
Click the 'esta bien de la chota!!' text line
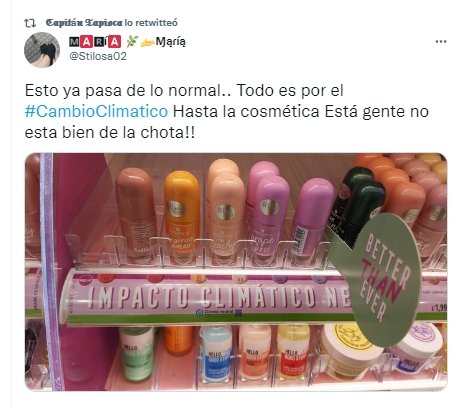pos(110,132)
